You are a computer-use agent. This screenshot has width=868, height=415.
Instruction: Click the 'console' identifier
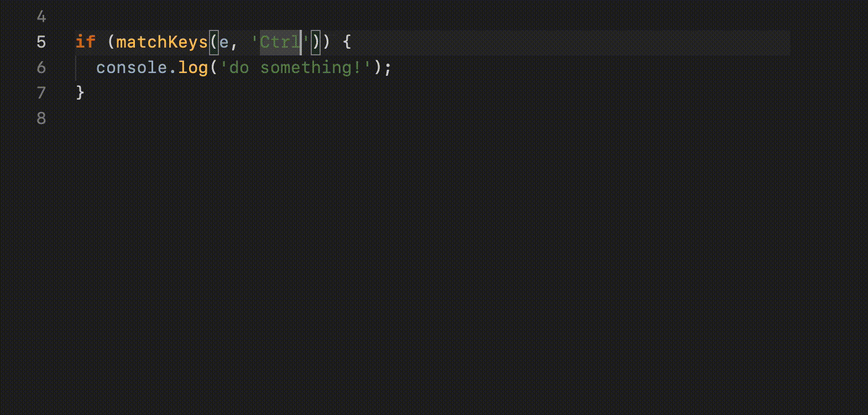coord(132,68)
